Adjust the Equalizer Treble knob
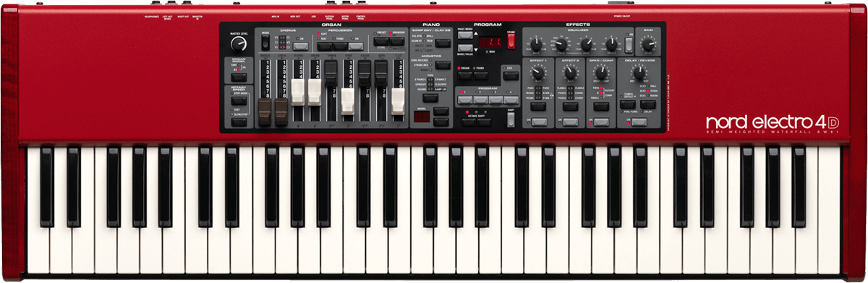 click(x=611, y=44)
